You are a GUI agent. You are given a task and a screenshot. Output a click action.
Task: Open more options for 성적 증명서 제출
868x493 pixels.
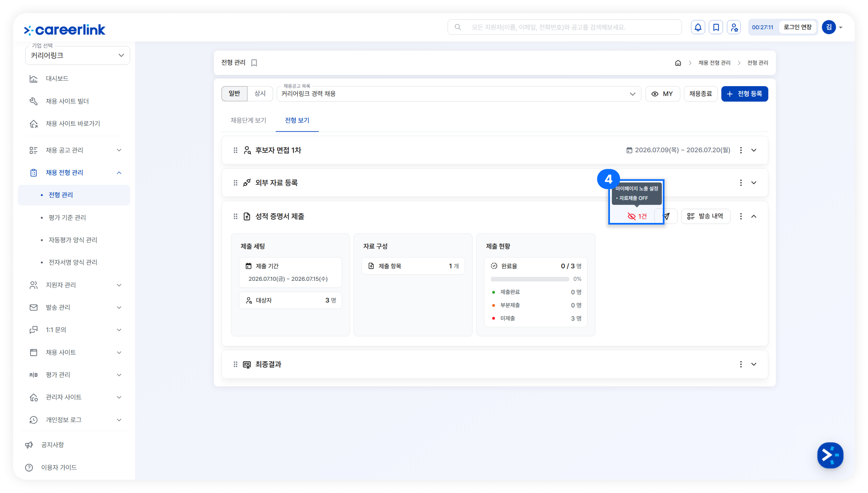[741, 216]
